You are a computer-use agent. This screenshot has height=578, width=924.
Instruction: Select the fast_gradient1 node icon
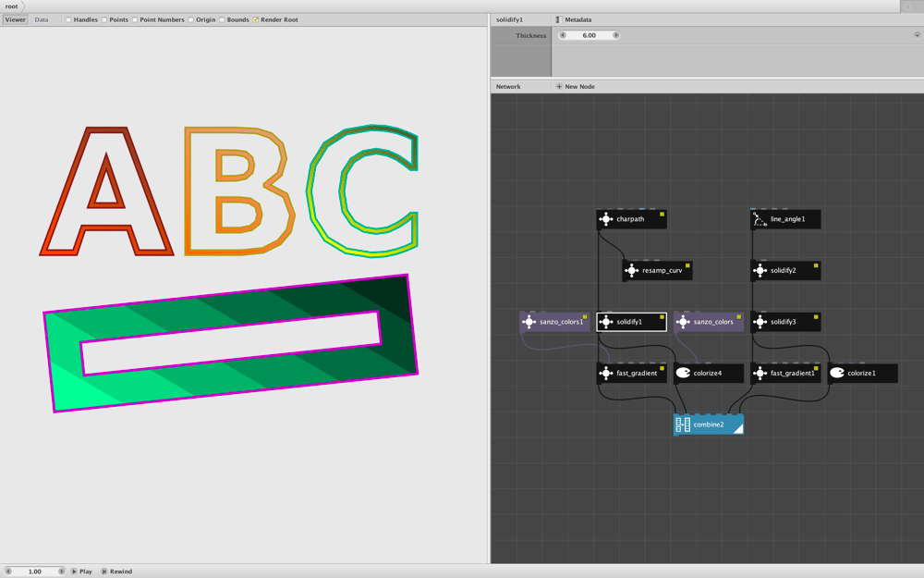760,374
